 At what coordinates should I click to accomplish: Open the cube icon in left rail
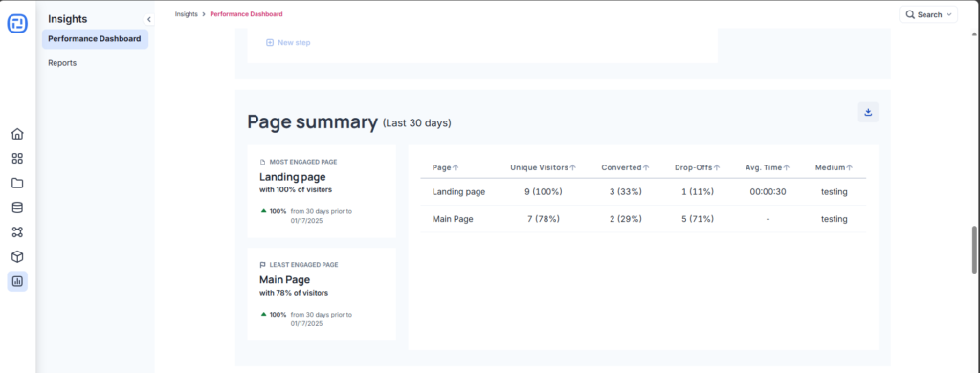[17, 256]
